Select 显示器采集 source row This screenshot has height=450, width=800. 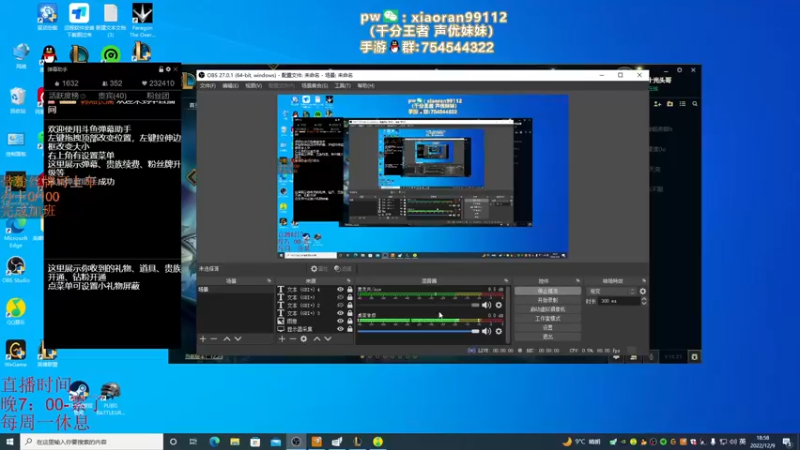(x=315, y=329)
